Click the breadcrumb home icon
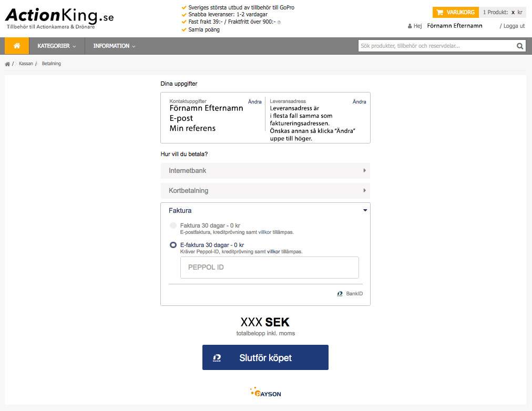The height and width of the screenshot is (411, 532). pos(7,64)
